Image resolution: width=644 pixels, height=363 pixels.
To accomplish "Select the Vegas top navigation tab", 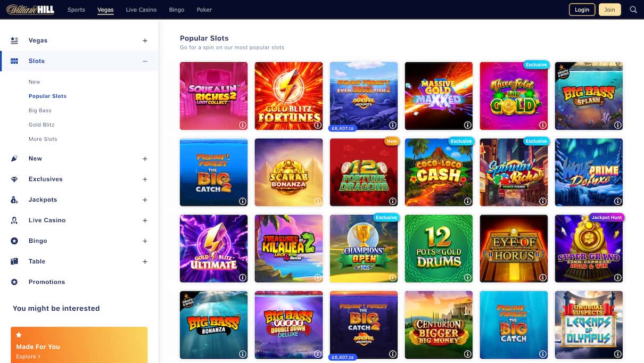I will (x=105, y=10).
